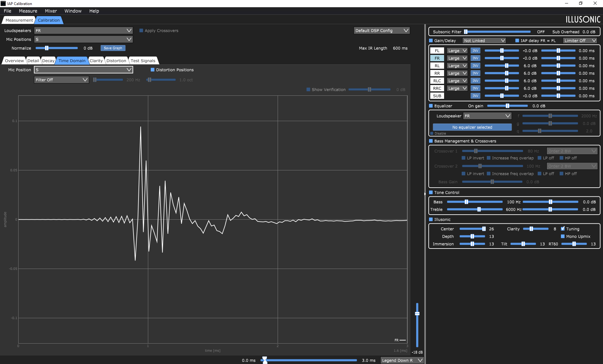Select the RR channel button
This screenshot has height=364, width=603.
pos(437,73)
